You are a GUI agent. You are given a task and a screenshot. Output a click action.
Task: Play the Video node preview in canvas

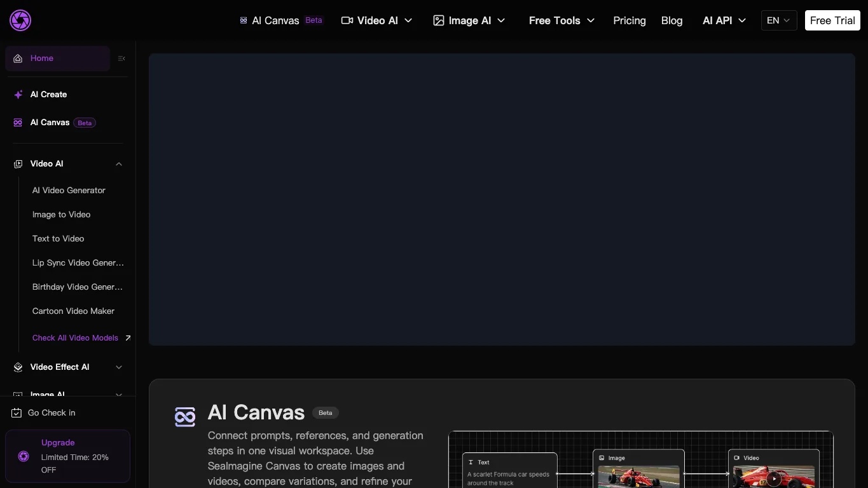pos(774,478)
